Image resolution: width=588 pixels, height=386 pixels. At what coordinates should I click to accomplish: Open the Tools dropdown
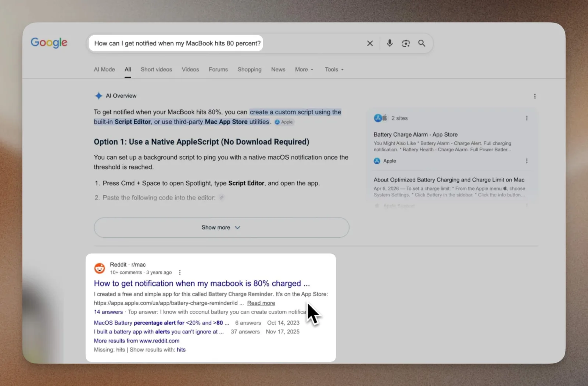click(x=334, y=69)
